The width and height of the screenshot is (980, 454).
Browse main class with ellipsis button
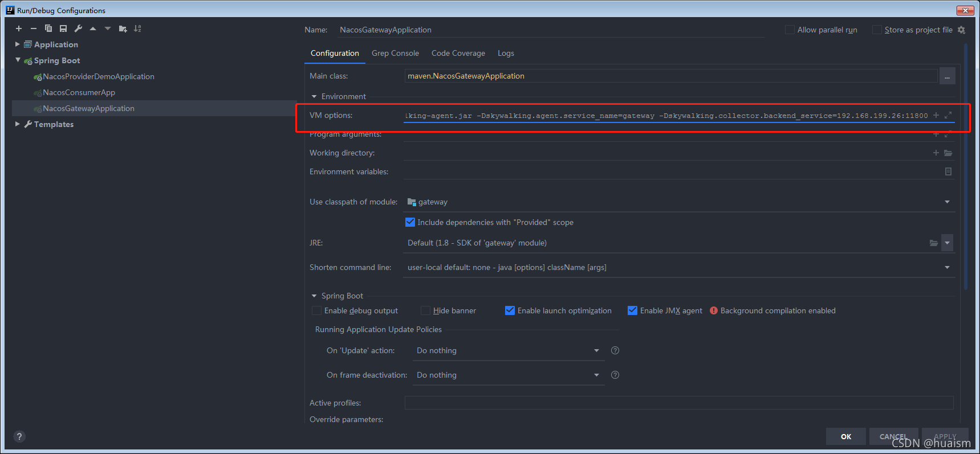948,76
